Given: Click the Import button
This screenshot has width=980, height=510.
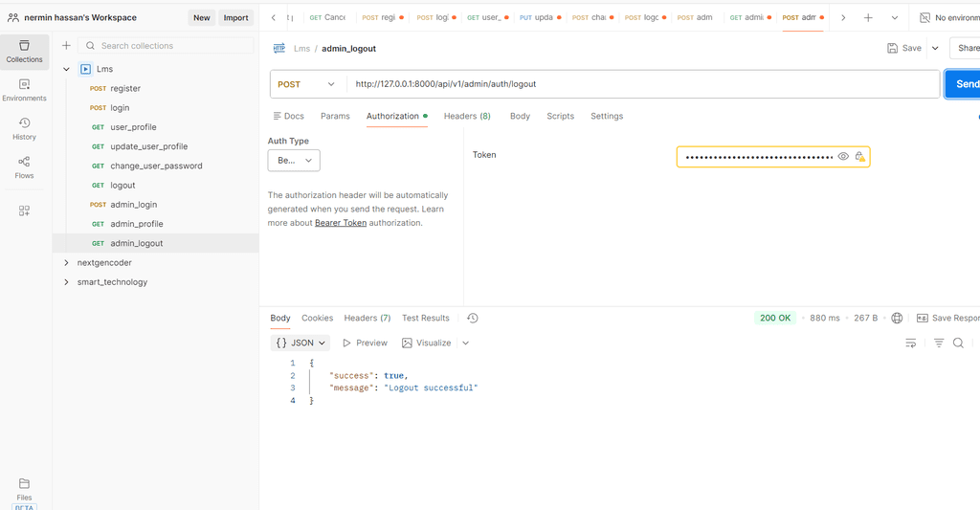Looking at the screenshot, I should (x=235, y=17).
